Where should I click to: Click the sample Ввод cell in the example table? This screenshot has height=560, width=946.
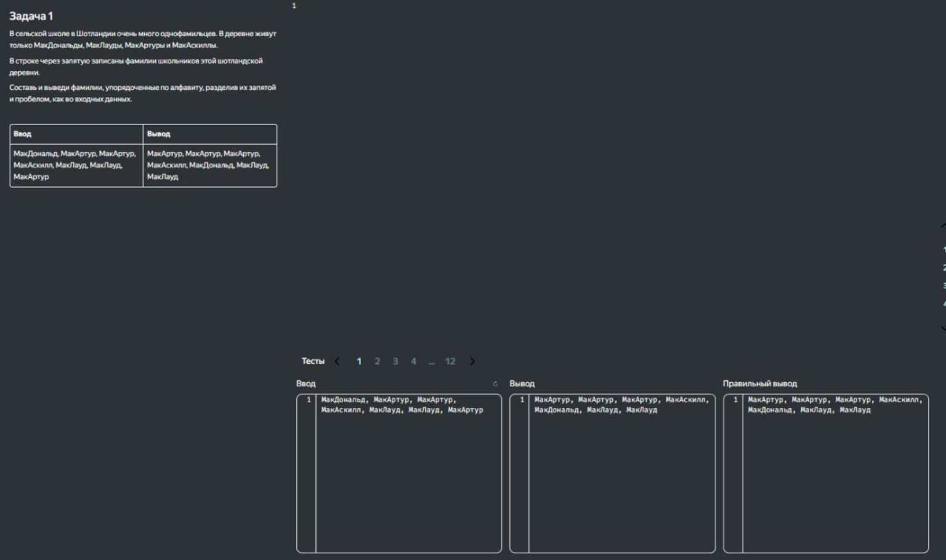[x=76, y=165]
